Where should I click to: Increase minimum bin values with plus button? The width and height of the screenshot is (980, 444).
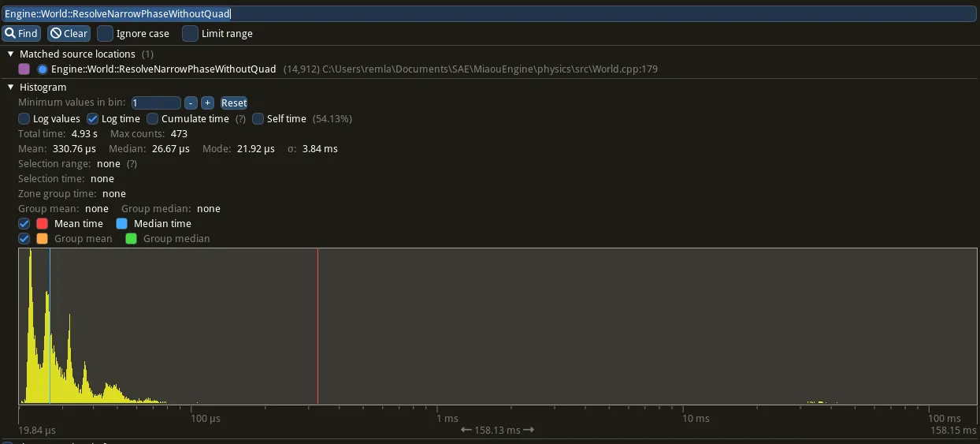207,103
